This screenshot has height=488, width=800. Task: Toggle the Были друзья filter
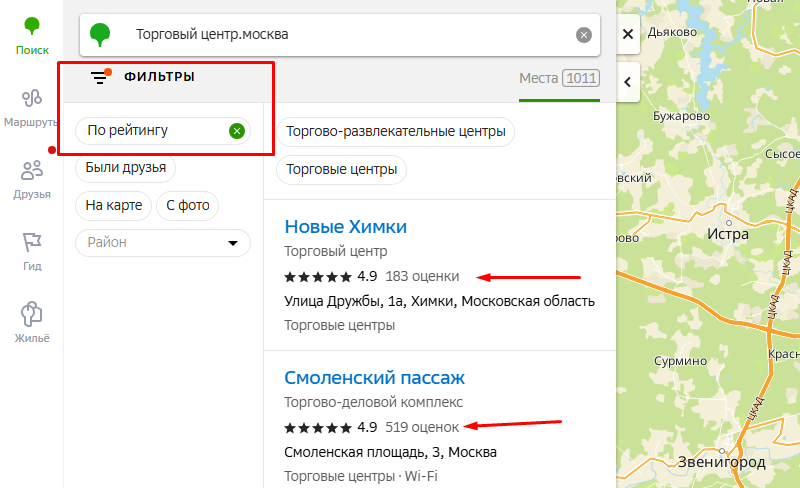(126, 167)
